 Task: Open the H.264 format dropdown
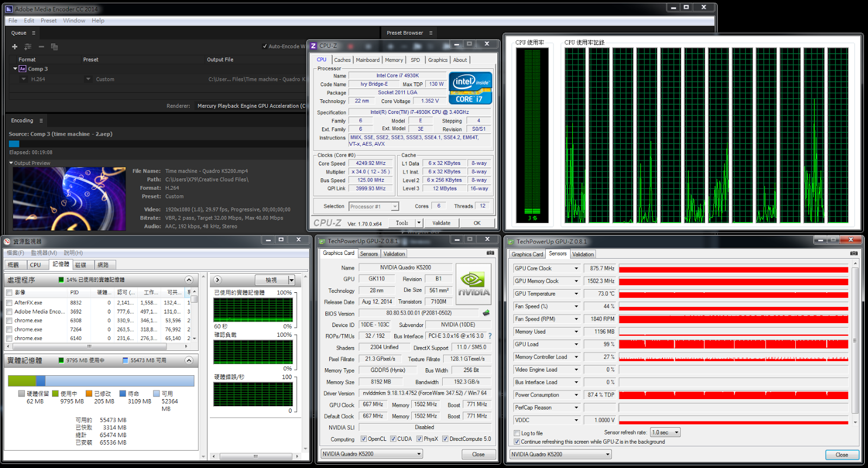24,79
